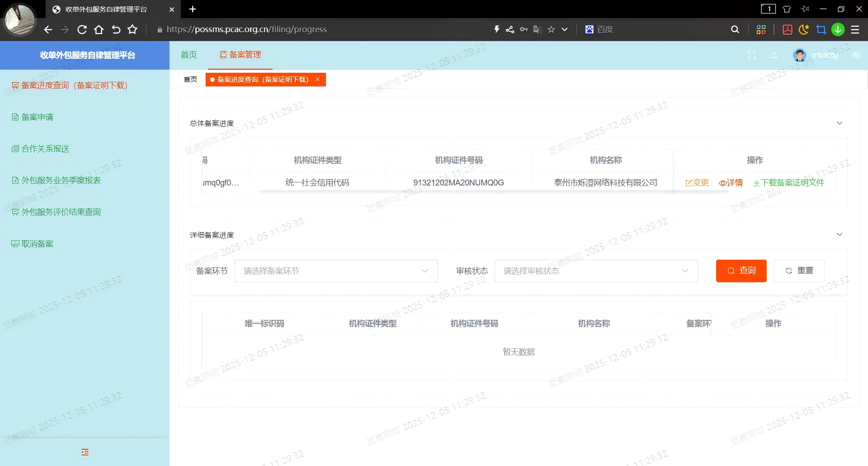The image size is (868, 466).
Task: Click the browser screenshot crop icon
Action: [821, 29]
